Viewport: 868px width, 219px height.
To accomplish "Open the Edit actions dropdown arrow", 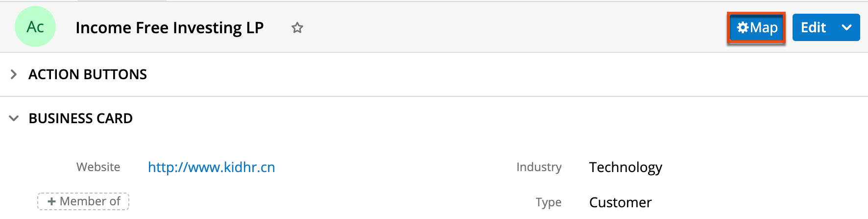I will (x=846, y=28).
